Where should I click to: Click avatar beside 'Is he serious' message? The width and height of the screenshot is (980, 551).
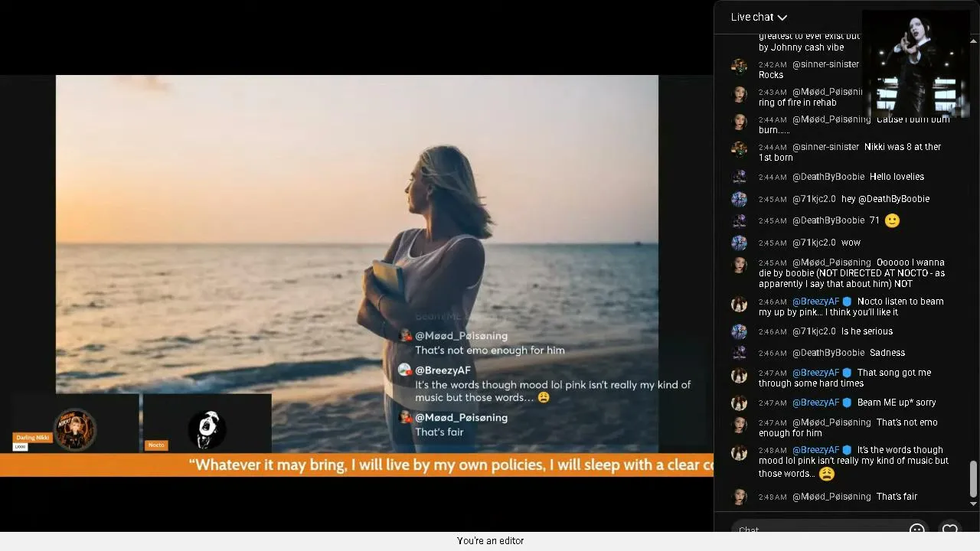coord(739,331)
